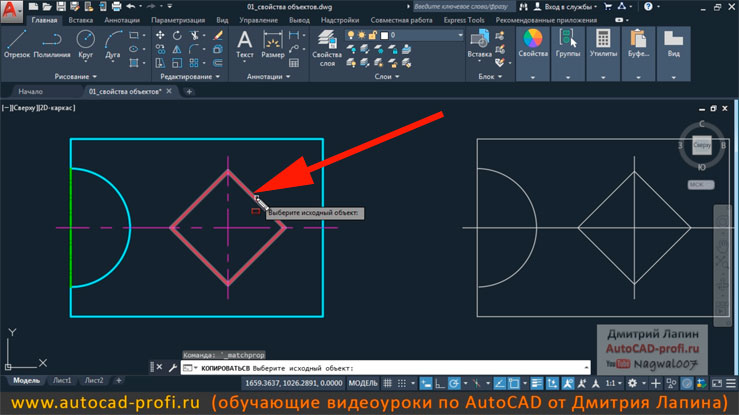The width and height of the screenshot is (739, 415).
Task: Switch to the Лист1 layout tab
Action: [62, 380]
